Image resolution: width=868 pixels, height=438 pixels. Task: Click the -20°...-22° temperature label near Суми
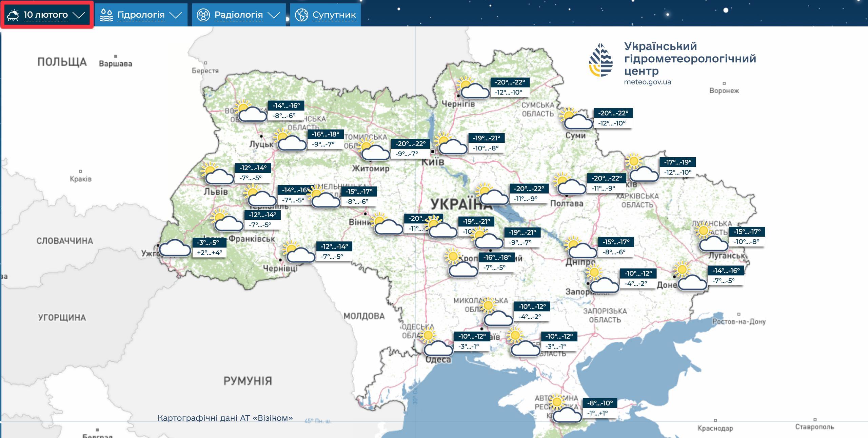[613, 113]
